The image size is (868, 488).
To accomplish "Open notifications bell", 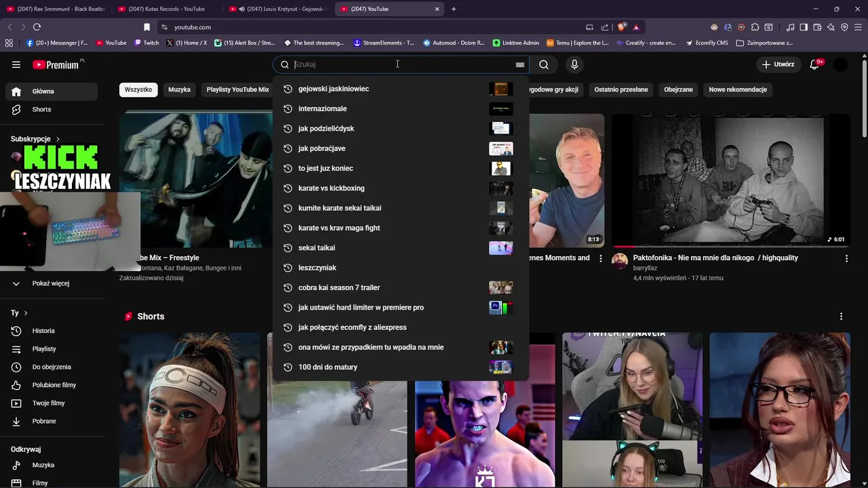I will (x=816, y=64).
